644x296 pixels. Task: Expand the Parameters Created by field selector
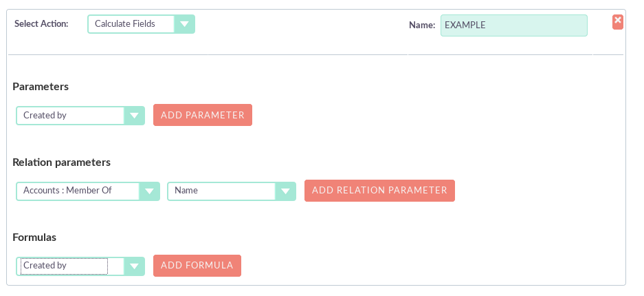click(x=70, y=116)
